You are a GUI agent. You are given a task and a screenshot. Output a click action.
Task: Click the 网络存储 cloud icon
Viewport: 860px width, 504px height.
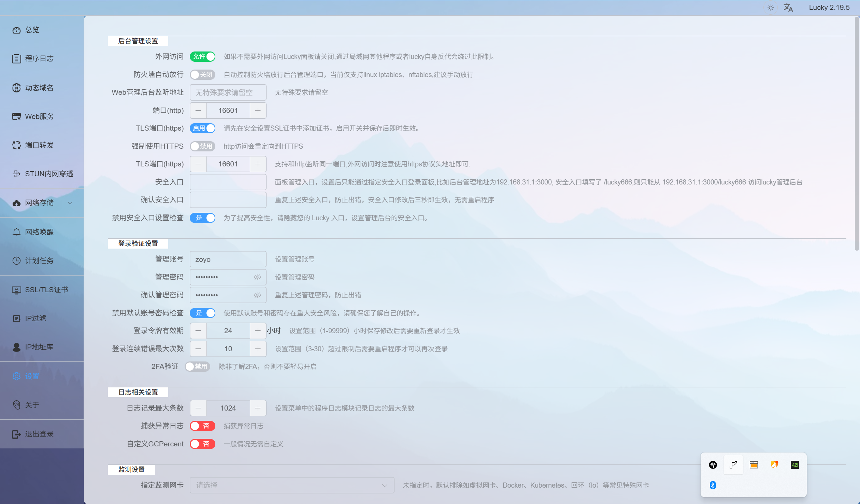[16, 203]
